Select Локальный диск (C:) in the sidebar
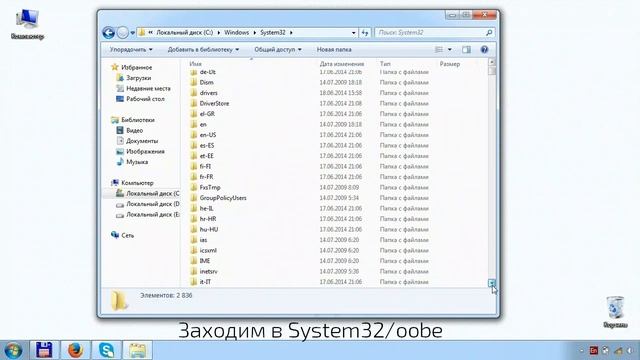This screenshot has width=640, height=360. coord(153,193)
